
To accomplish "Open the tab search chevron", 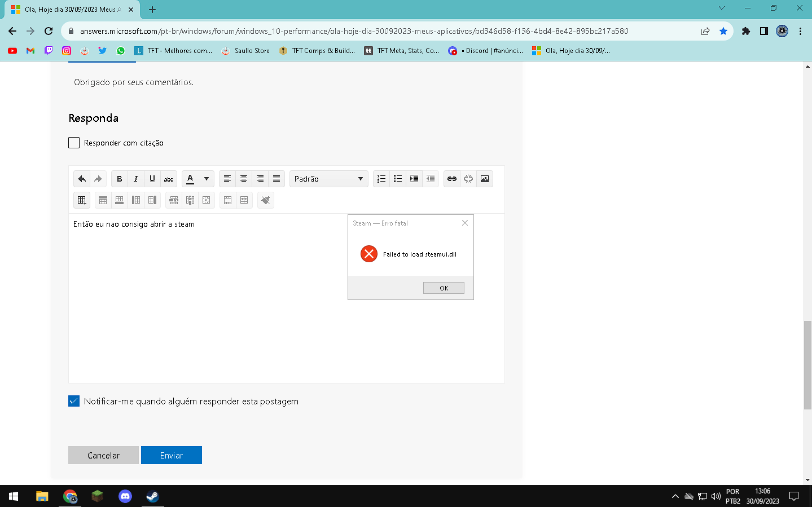I will [x=722, y=8].
